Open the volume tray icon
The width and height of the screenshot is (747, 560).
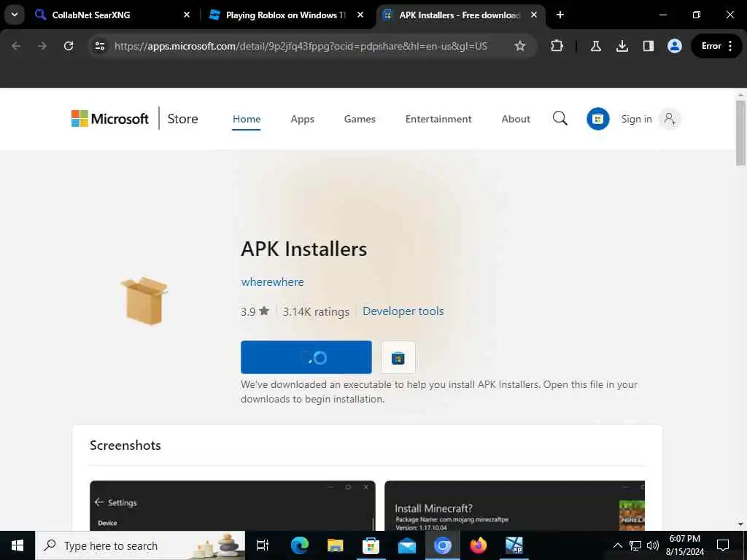click(x=653, y=545)
